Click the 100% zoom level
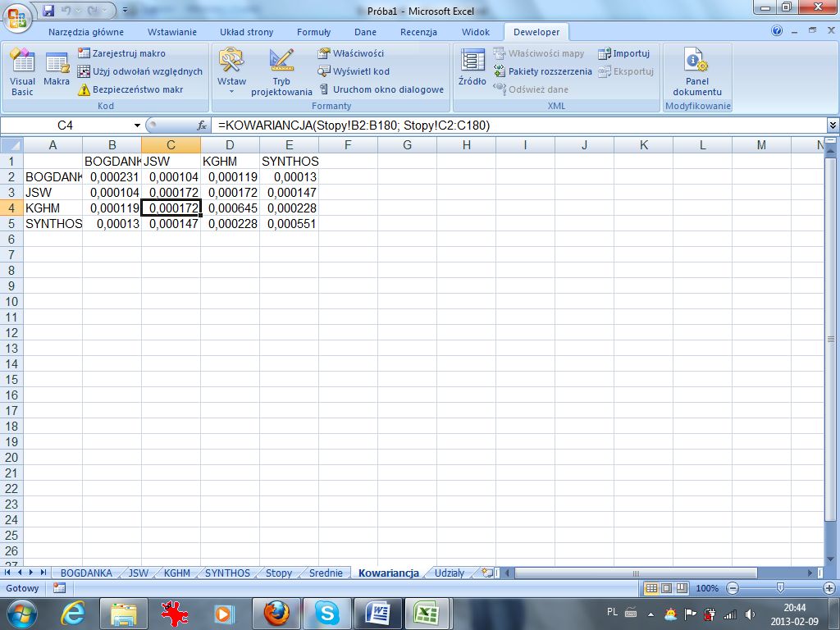840x630 pixels. (x=707, y=588)
